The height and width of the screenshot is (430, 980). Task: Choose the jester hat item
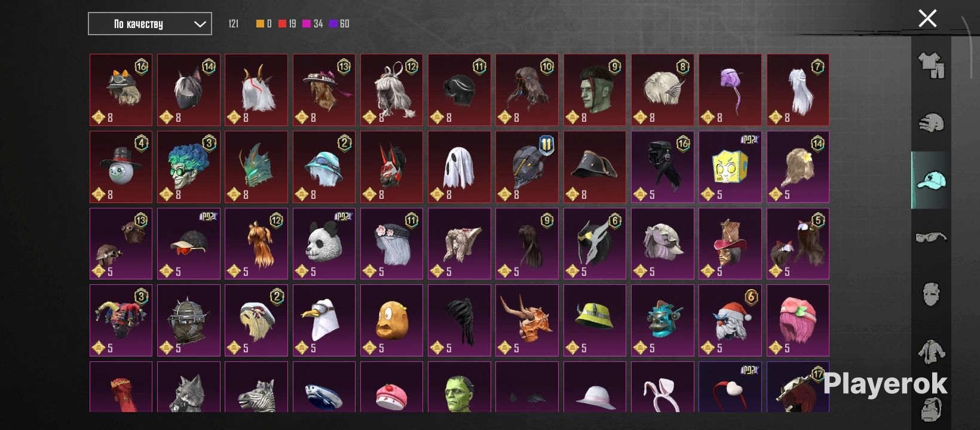121,320
